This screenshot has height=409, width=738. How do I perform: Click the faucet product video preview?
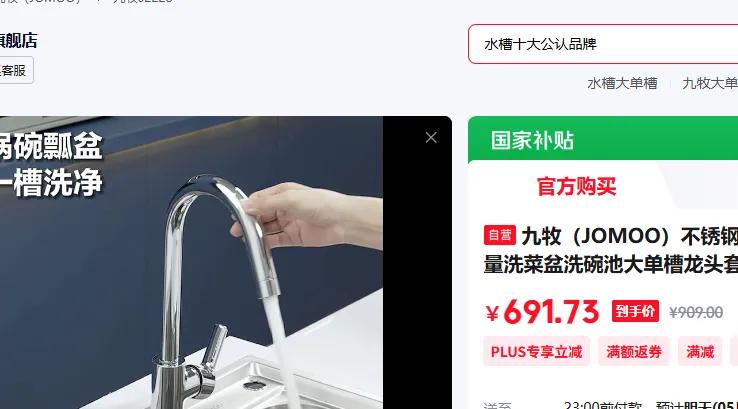pos(191,263)
